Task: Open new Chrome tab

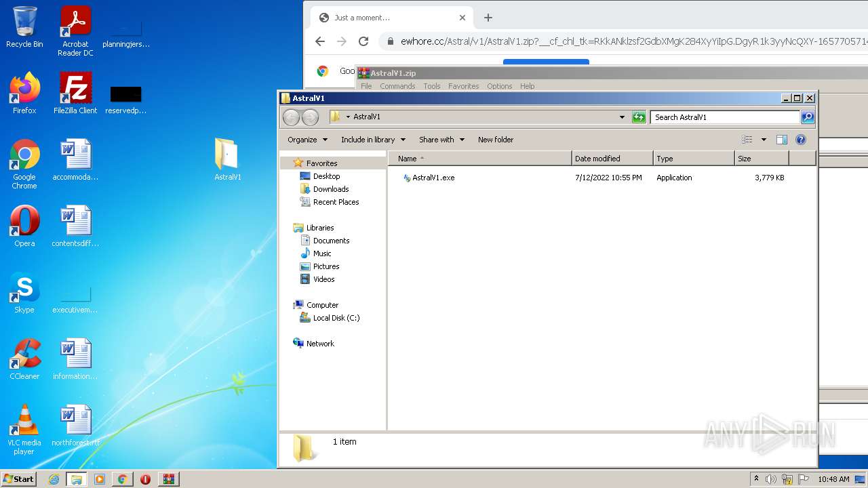Action: click(x=488, y=18)
